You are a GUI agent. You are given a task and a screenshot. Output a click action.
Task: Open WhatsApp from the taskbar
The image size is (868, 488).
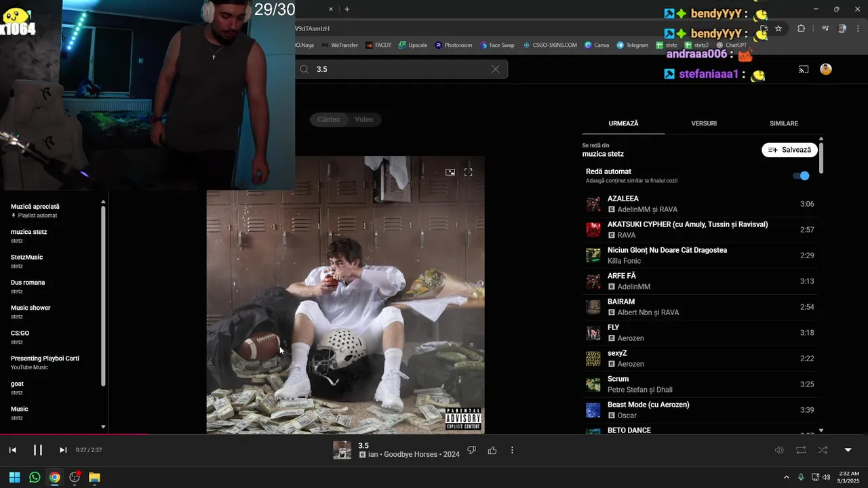(x=35, y=477)
